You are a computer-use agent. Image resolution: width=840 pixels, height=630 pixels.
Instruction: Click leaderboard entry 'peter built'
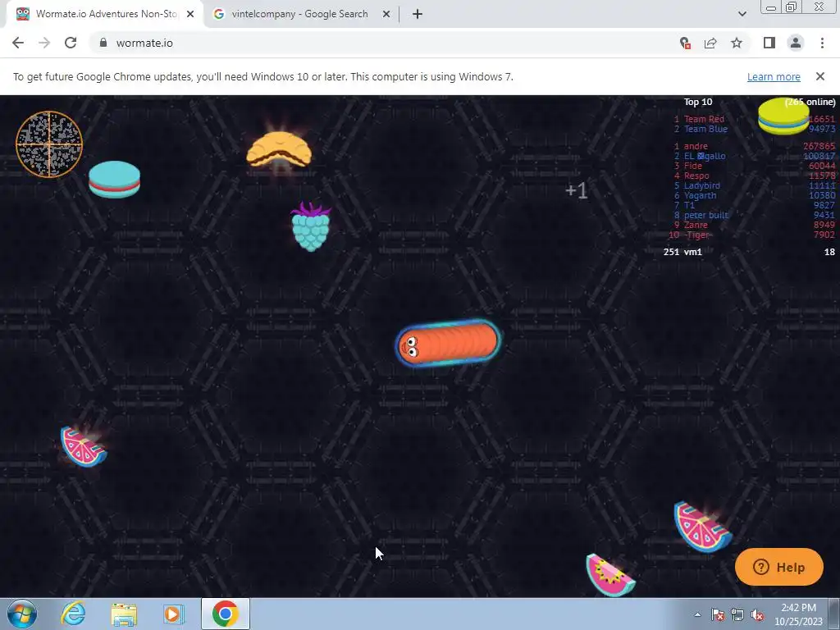click(755, 216)
